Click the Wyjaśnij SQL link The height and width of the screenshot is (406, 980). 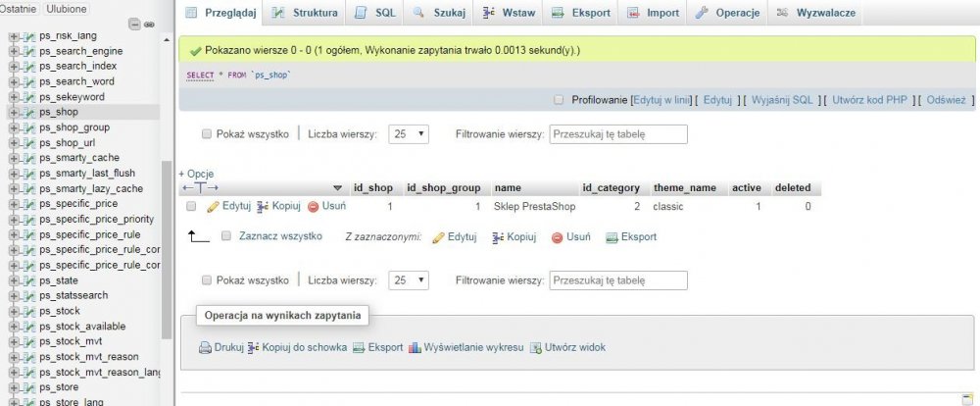click(x=782, y=100)
